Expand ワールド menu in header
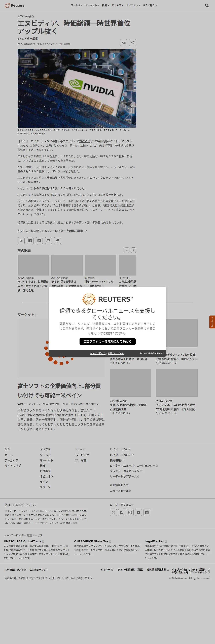 coord(77,5)
